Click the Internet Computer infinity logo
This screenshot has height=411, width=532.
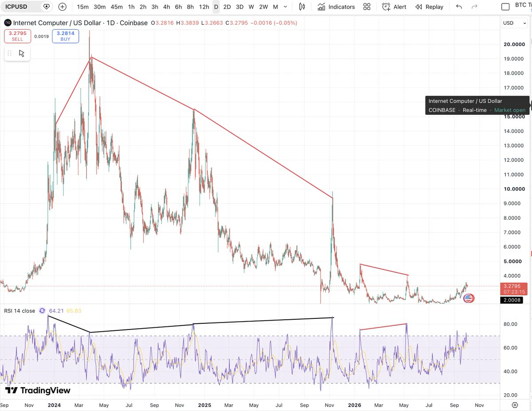[x=8, y=23]
